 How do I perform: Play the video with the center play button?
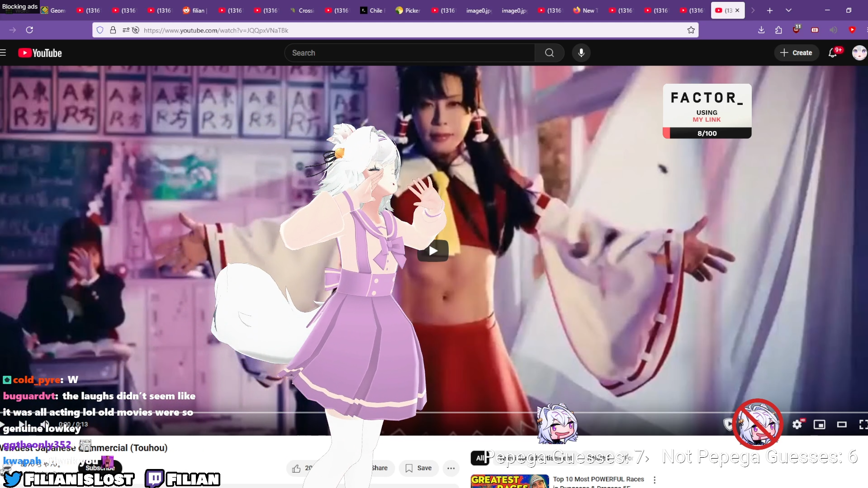point(433,251)
